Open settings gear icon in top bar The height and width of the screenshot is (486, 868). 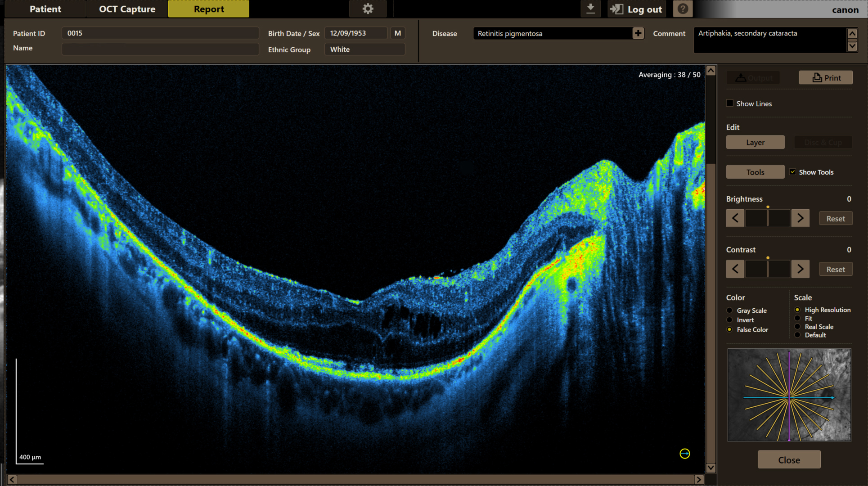368,9
